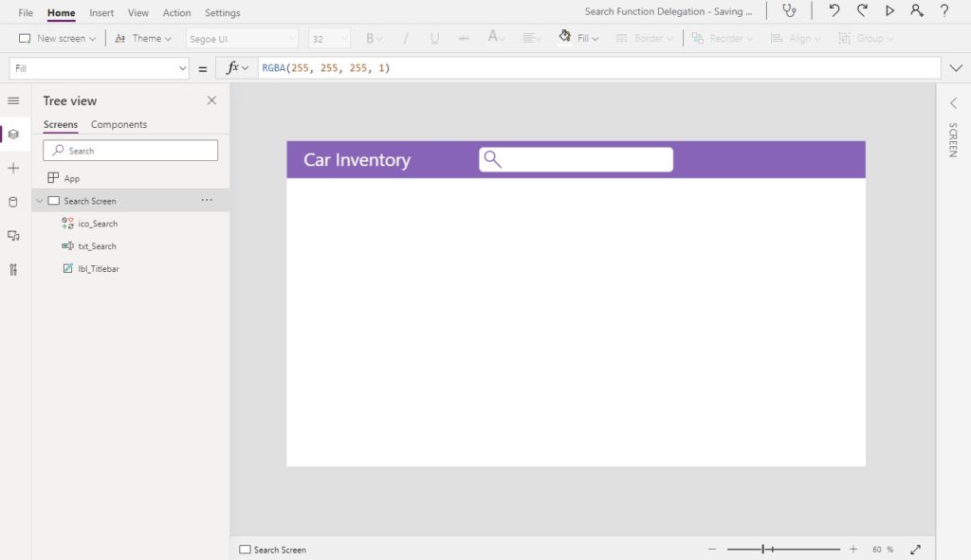Fit canvas to window with expand icon
Viewport: 971px width, 560px height.
pyautogui.click(x=916, y=549)
